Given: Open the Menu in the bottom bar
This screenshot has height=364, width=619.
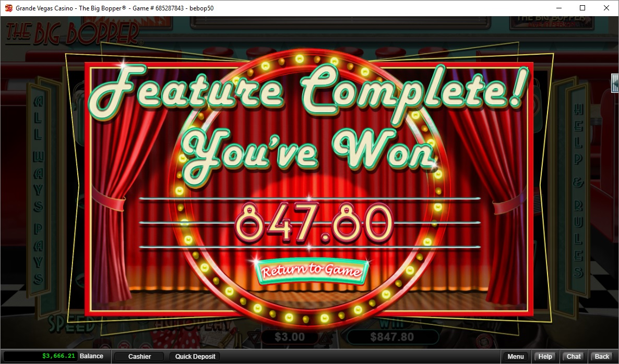Looking at the screenshot, I should 515,357.
